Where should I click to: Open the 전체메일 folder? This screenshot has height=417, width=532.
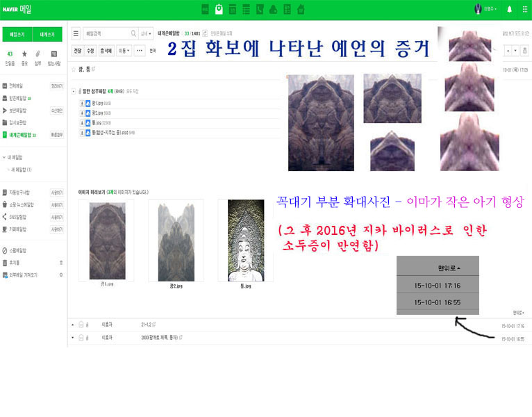click(x=16, y=86)
